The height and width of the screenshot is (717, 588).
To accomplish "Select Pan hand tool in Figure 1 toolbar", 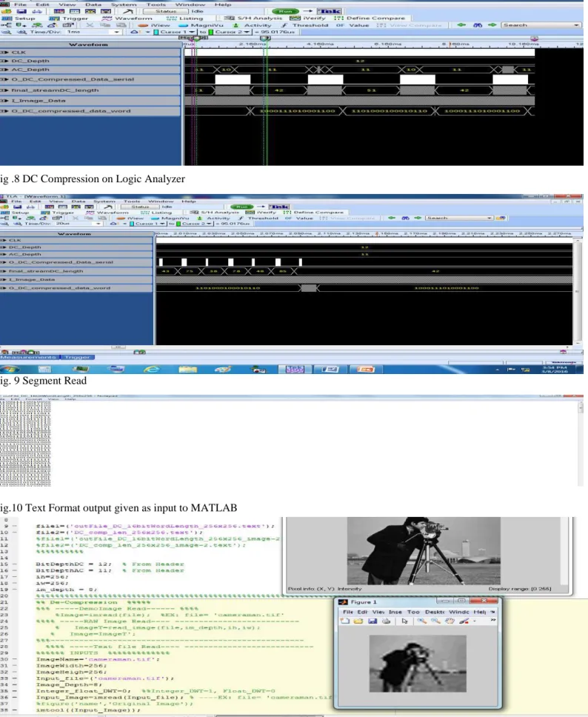I will click(450, 621).
